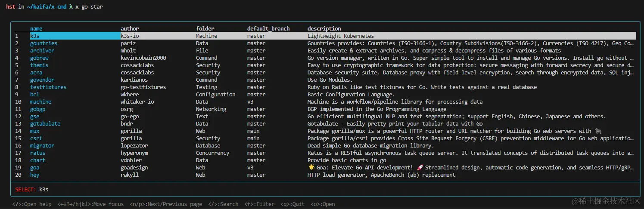
Task: Select the gountries row name
Action: point(44,43)
